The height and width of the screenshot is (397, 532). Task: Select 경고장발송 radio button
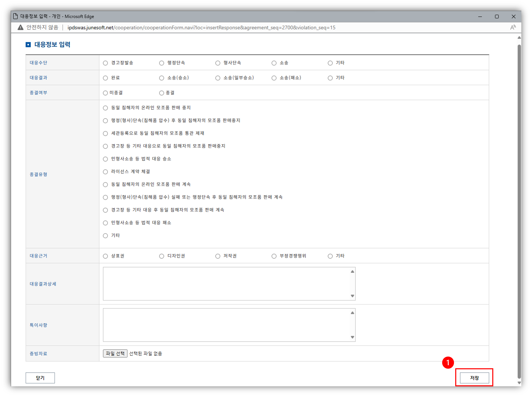pyautogui.click(x=105, y=63)
